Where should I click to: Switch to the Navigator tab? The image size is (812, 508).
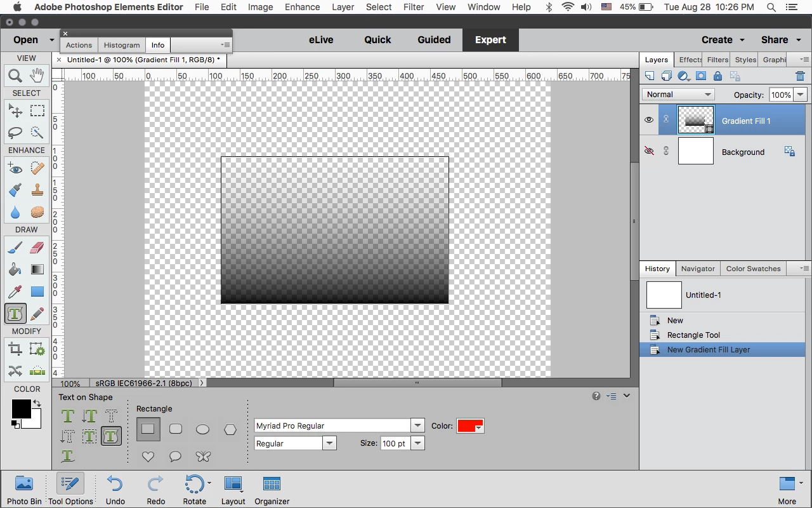tap(698, 269)
